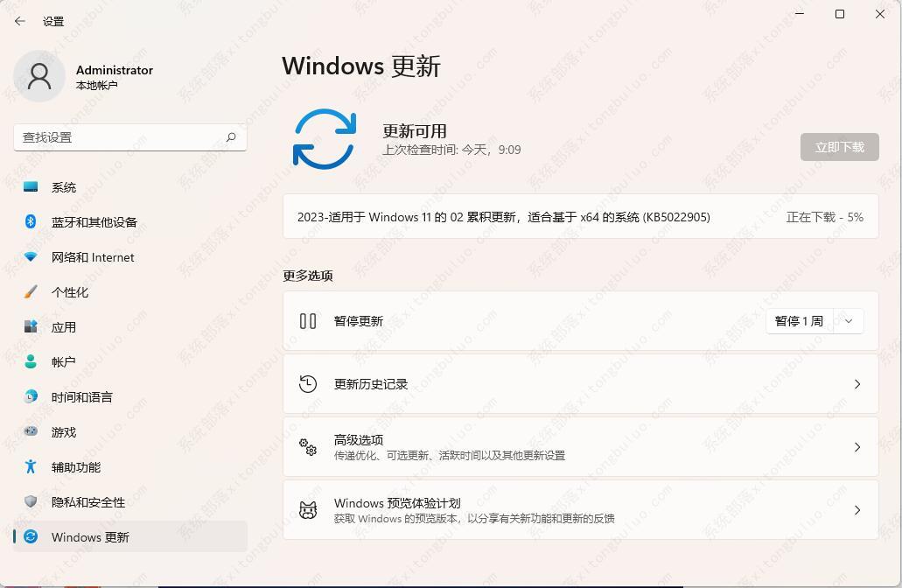Click the 暂停 1 周 button

point(799,321)
